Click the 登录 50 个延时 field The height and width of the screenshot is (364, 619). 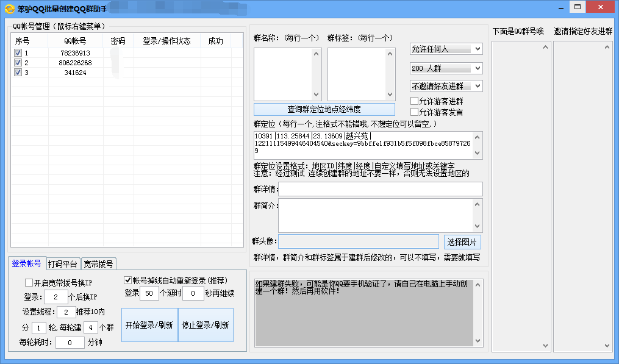[x=149, y=293]
